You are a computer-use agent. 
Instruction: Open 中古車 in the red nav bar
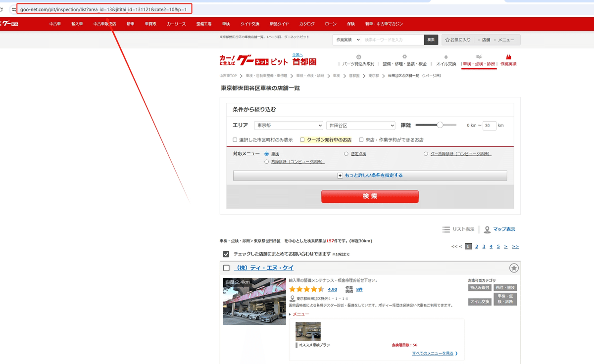coord(55,24)
